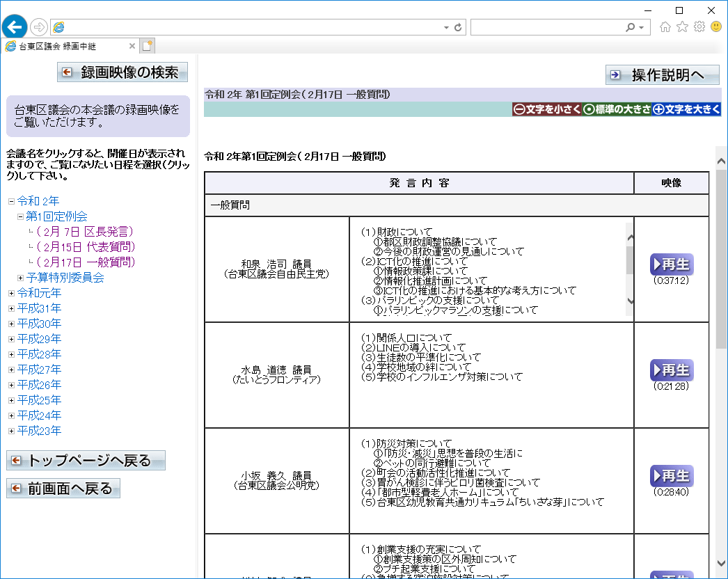Open the browser Home icon
The height and width of the screenshot is (579, 728).
click(665, 27)
